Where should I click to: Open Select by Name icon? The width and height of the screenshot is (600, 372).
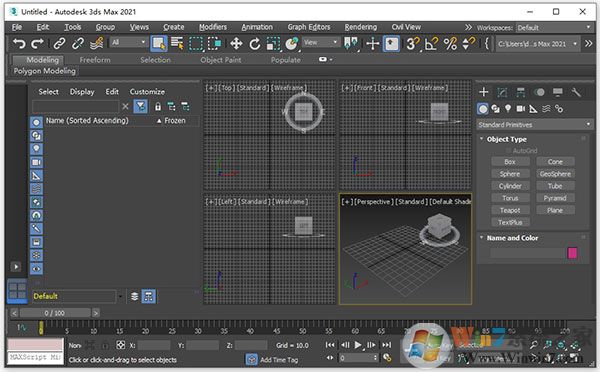point(177,43)
